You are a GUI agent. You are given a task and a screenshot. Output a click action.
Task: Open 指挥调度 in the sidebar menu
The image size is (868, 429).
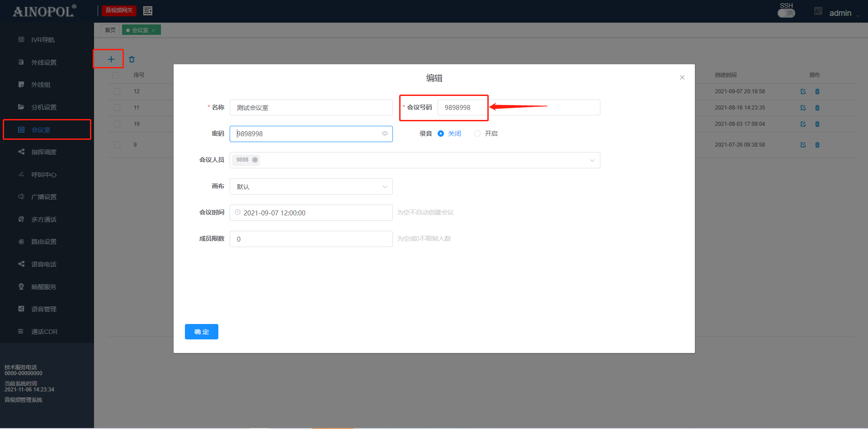(x=44, y=152)
